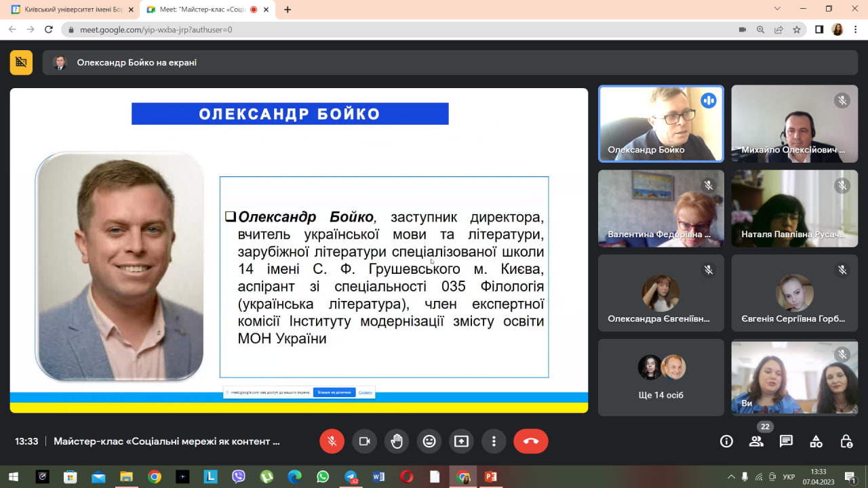Open more options three-dot menu in Meet
The height and width of the screenshot is (488, 868).
[494, 441]
